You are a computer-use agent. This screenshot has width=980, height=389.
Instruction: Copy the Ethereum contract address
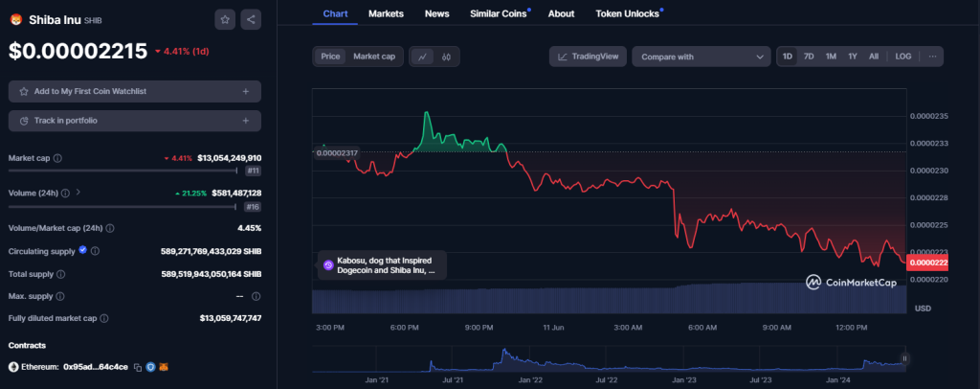[138, 367]
